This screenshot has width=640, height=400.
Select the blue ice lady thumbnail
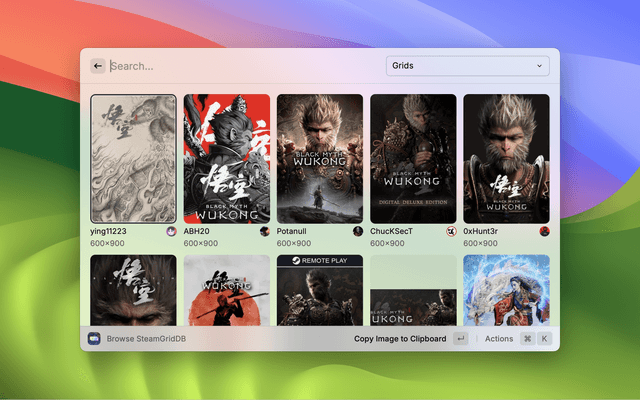(x=506, y=290)
